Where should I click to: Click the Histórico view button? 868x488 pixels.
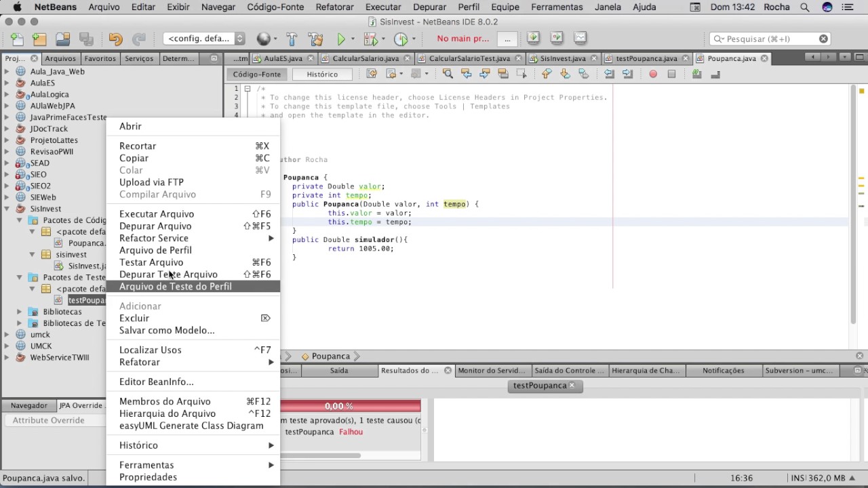[x=322, y=75]
